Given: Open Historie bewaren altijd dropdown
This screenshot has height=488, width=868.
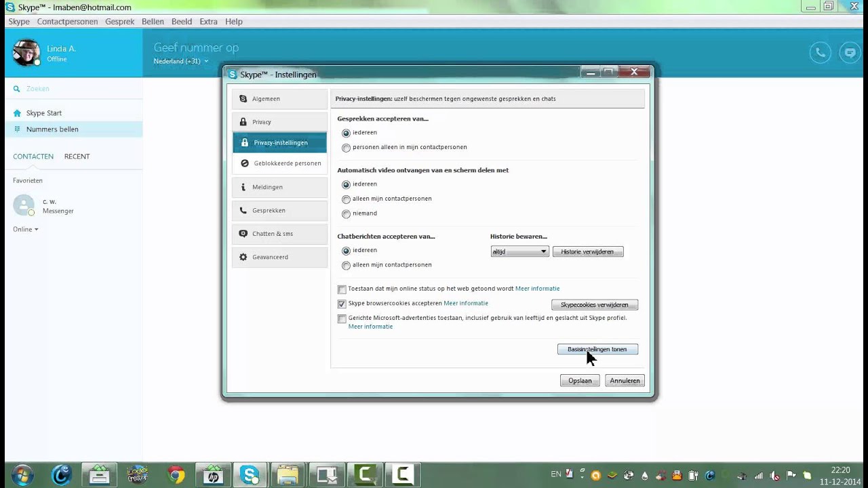Looking at the screenshot, I should [519, 251].
